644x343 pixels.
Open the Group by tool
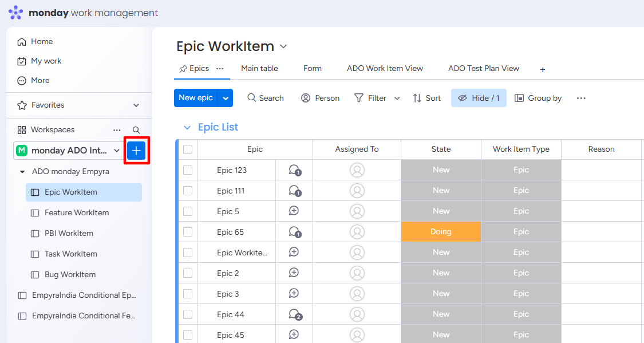point(538,98)
